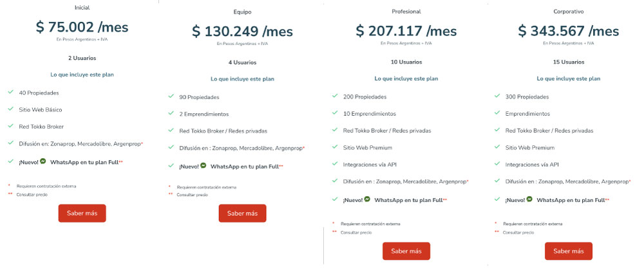Click checkmark beside Sitio Web Básico

pyautogui.click(x=11, y=109)
